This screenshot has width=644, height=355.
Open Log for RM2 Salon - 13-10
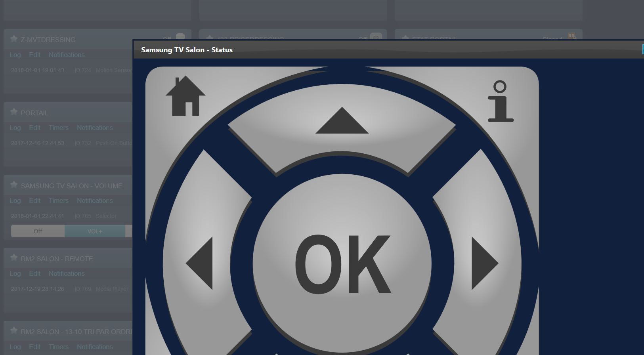[x=15, y=347]
